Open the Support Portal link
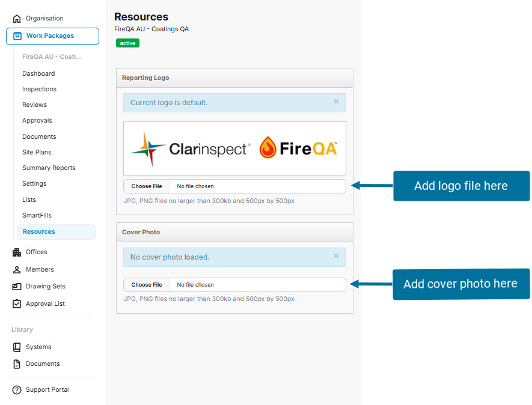 47,390
